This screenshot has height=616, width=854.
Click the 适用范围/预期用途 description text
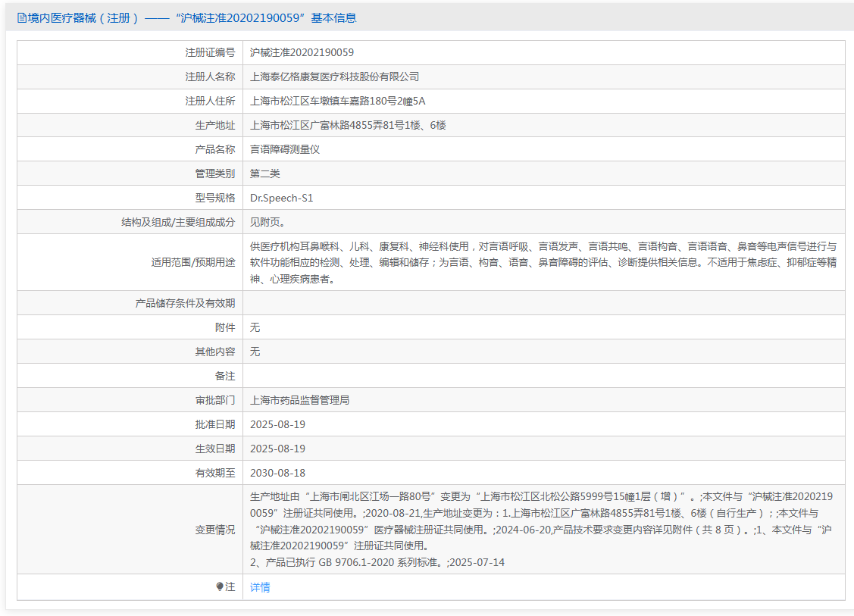[543, 262]
